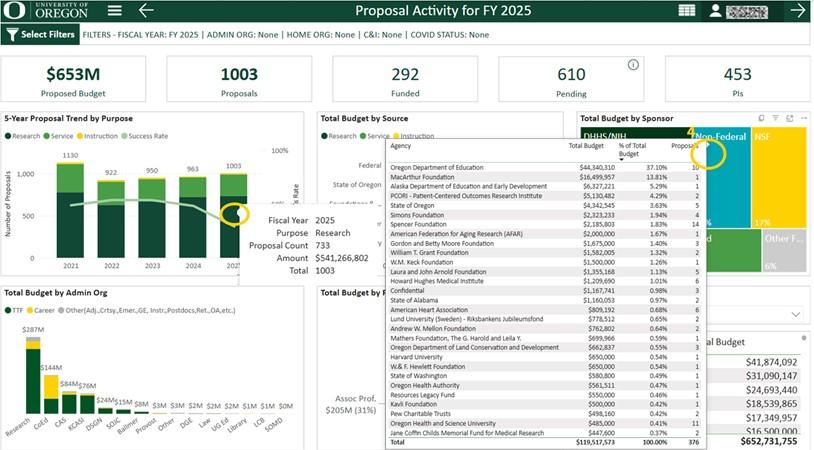Click the $31,090,147 budget value
This screenshot has width=814, height=450.
[x=771, y=376]
